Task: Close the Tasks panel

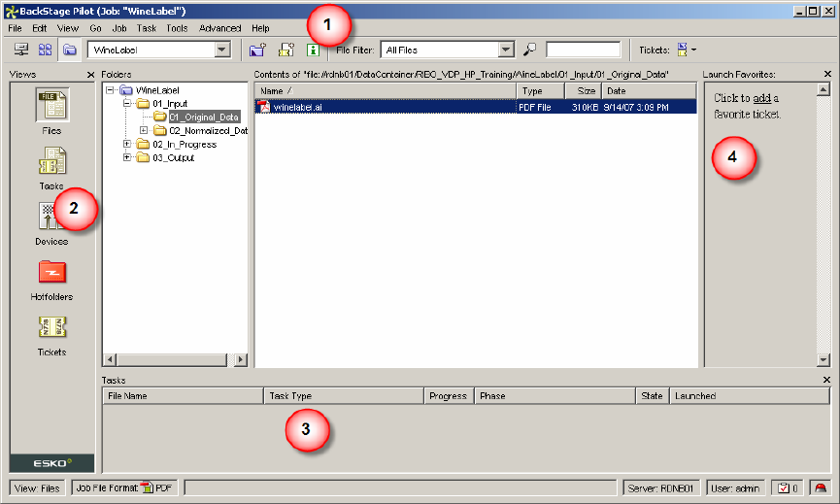Action: (x=826, y=380)
